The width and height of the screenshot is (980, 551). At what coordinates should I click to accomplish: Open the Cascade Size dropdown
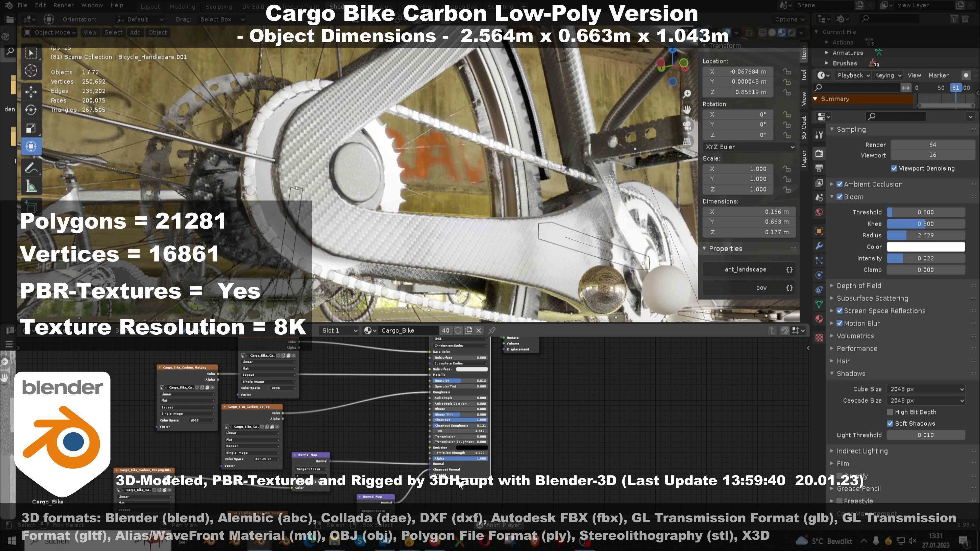pos(926,401)
